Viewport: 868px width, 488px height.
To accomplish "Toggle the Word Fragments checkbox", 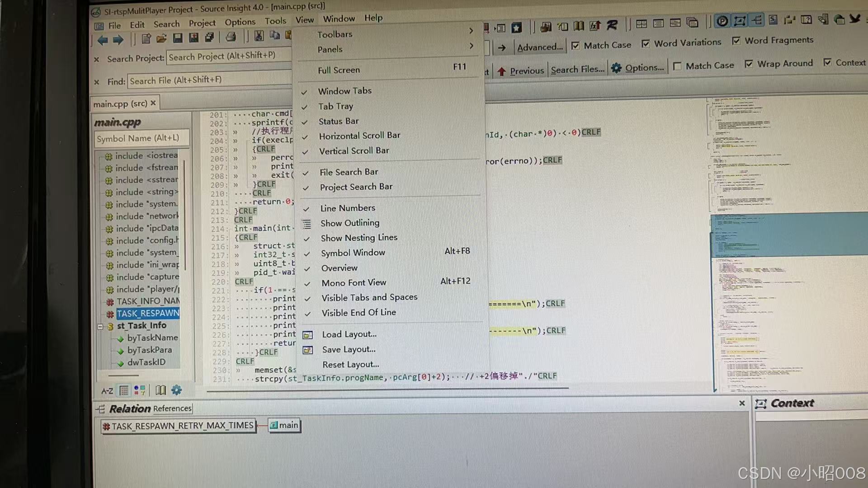I will coord(736,40).
